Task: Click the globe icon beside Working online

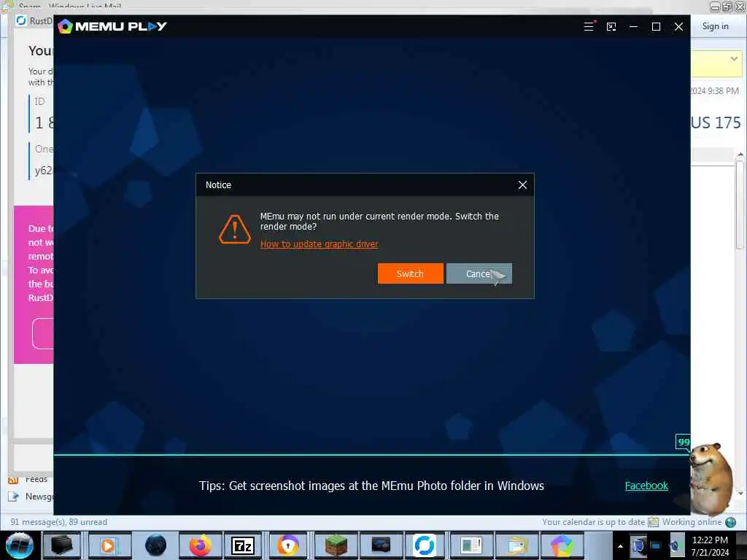Action: click(731, 522)
